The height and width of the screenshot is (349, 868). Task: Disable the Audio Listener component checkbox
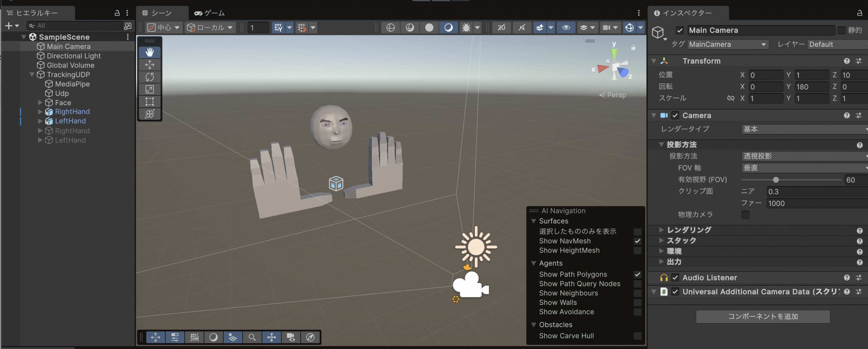675,278
